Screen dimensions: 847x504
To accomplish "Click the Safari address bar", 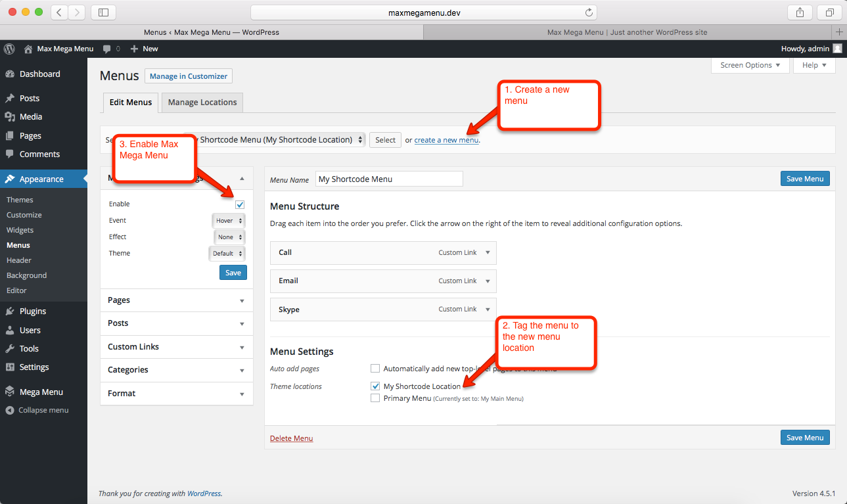I will pyautogui.click(x=424, y=12).
